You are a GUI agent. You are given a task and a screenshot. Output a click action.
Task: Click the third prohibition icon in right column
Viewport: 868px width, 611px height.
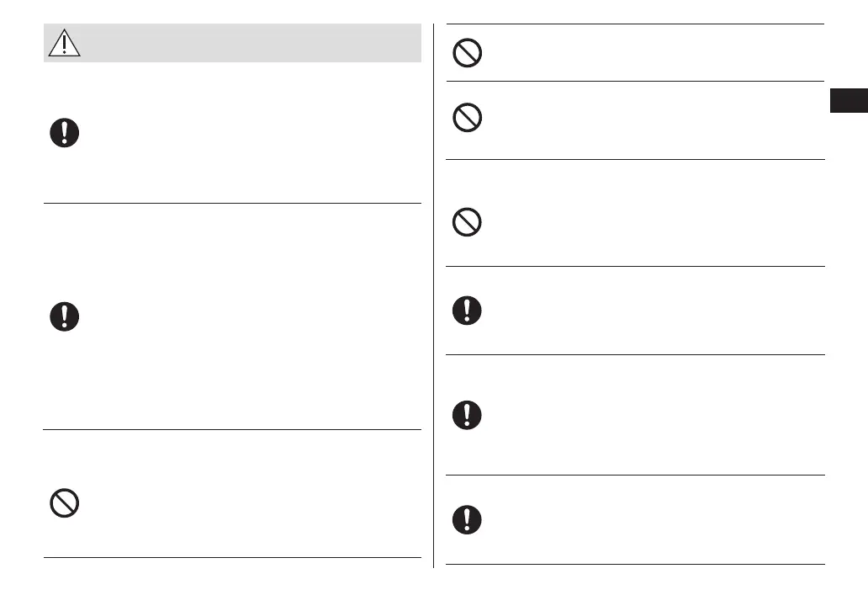(x=467, y=222)
